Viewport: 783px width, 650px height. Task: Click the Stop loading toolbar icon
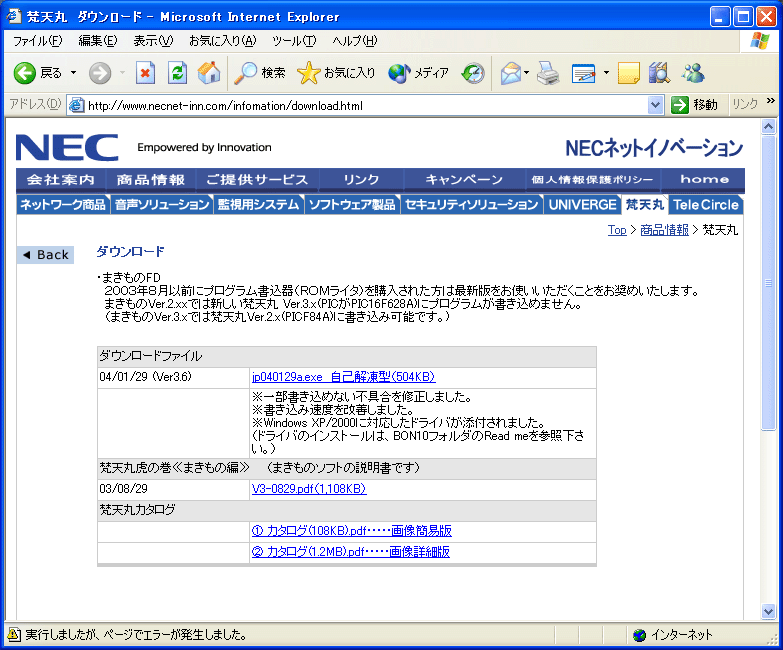click(x=146, y=73)
